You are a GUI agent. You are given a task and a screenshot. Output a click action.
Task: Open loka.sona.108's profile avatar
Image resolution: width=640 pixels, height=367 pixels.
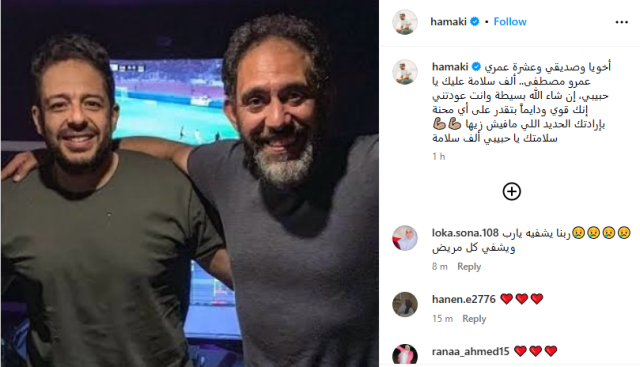pos(405,238)
